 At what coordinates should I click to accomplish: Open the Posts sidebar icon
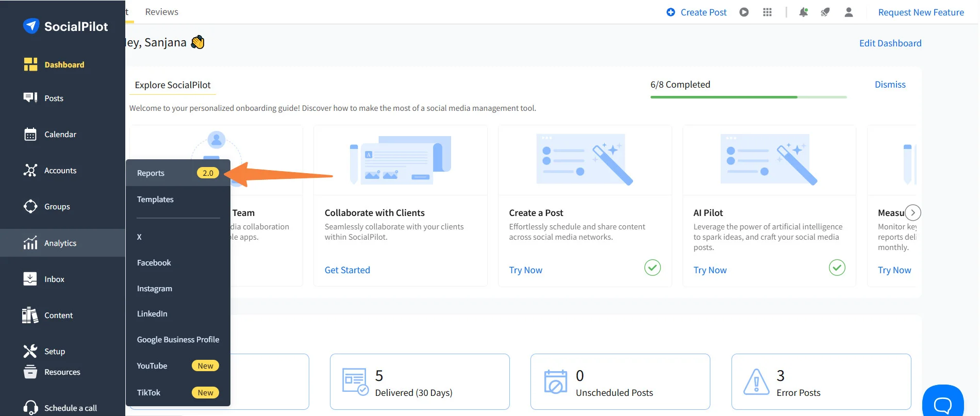(30, 98)
